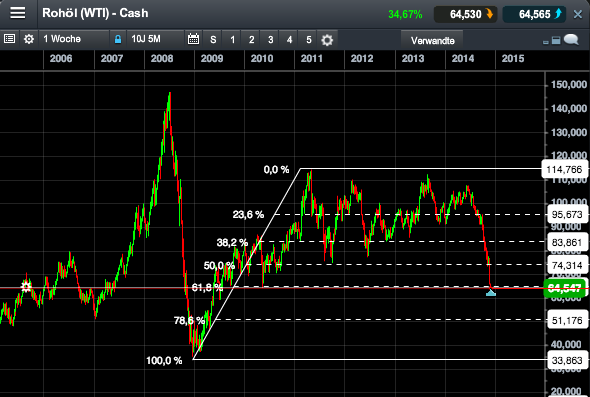
Task: Click the 50,0 % Fibonacci level label
Action: click(219, 266)
